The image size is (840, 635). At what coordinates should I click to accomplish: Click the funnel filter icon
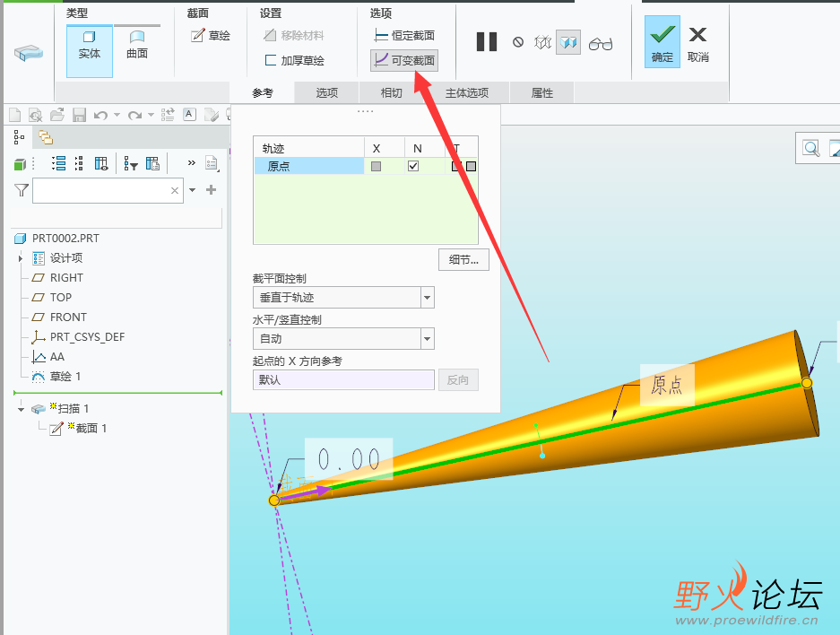pyautogui.click(x=21, y=190)
